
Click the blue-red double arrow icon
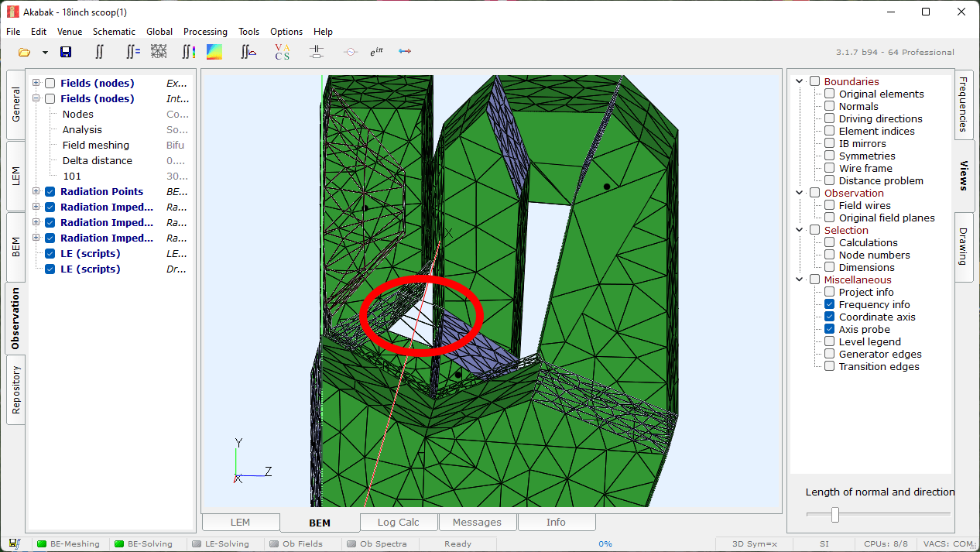(405, 52)
